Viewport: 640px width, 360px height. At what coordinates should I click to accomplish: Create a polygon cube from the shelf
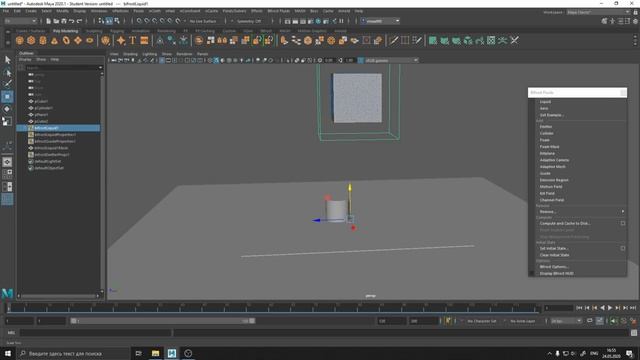31,40
